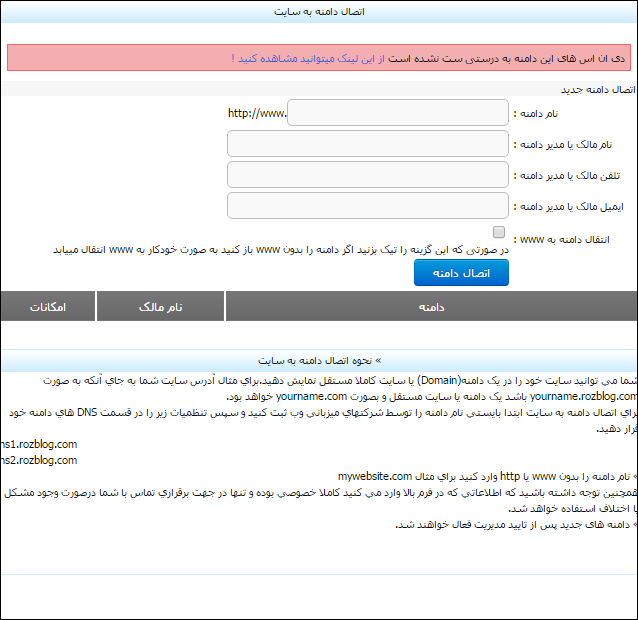
Task: Click the domain owner name field
Action: pos(368,144)
